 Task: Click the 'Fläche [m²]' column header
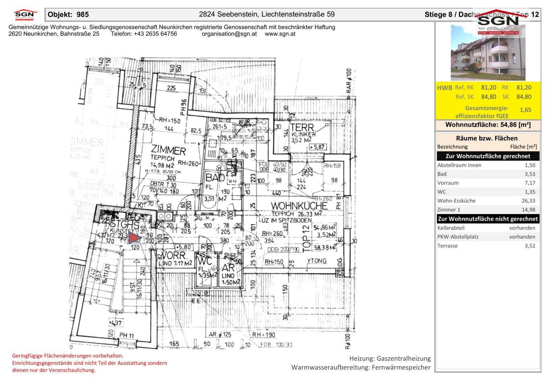[524, 147]
